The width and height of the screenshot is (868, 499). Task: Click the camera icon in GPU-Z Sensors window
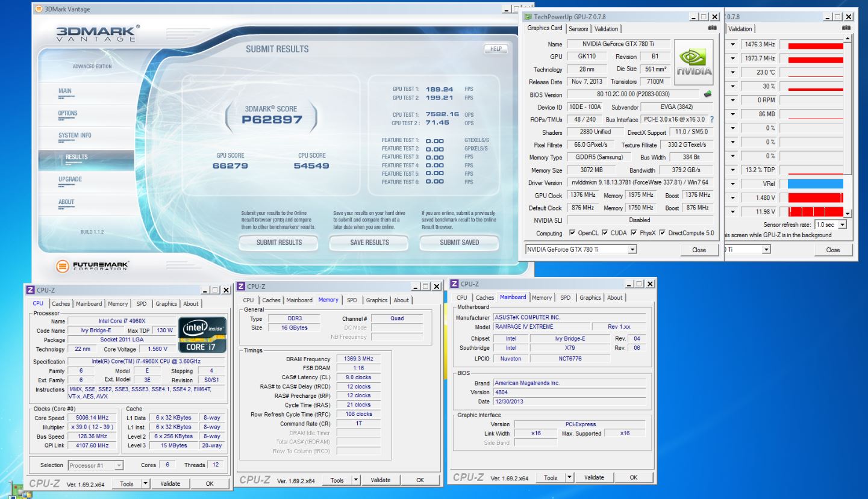click(846, 28)
